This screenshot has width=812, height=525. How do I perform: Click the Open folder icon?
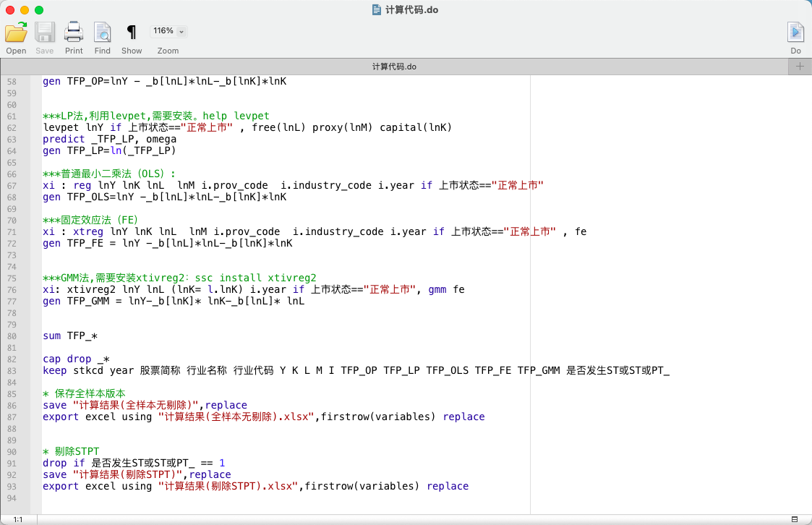[x=16, y=33]
